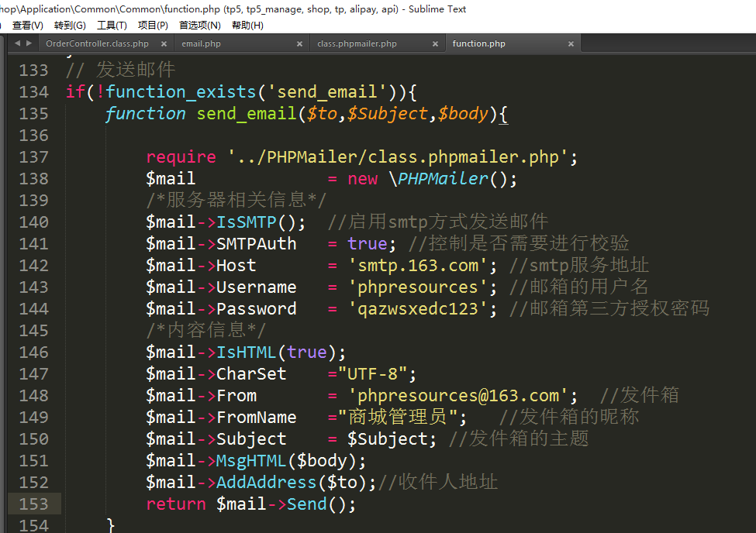Image resolution: width=756 pixels, height=533 pixels.
Task: Click the tab scroll left arrow
Action: tap(17, 43)
